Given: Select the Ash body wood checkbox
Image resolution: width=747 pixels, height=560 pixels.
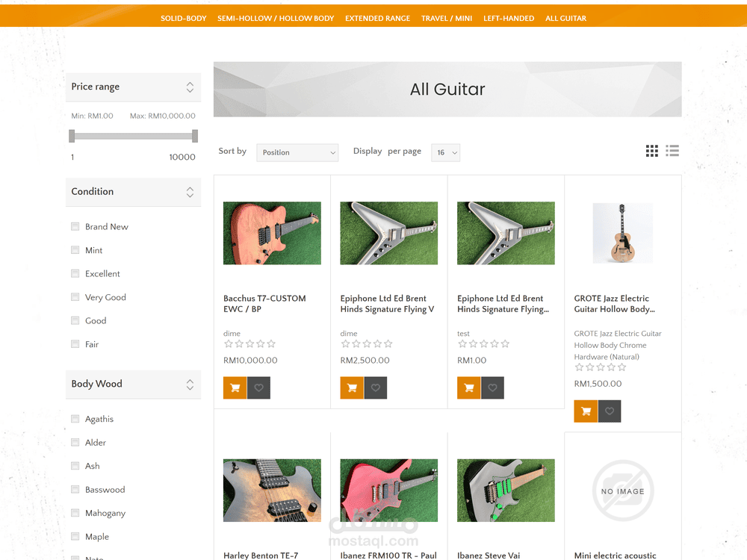Looking at the screenshot, I should 75,466.
